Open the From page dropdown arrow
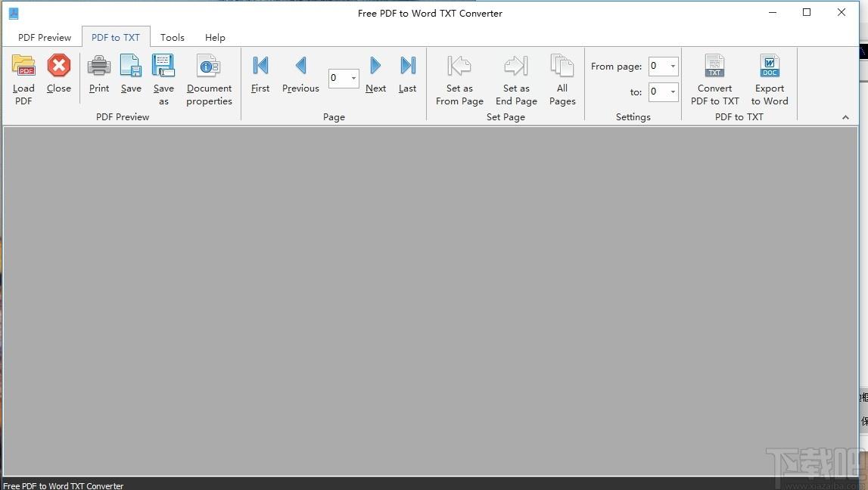 click(x=673, y=67)
